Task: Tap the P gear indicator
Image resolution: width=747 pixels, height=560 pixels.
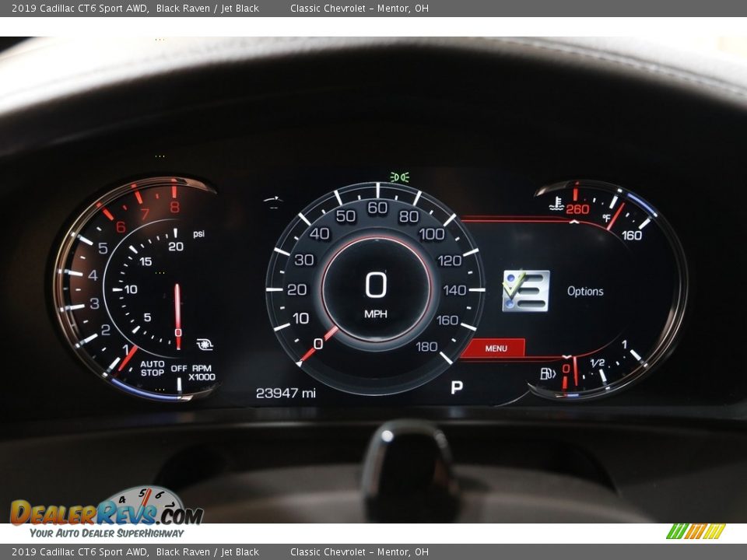Action: (457, 387)
